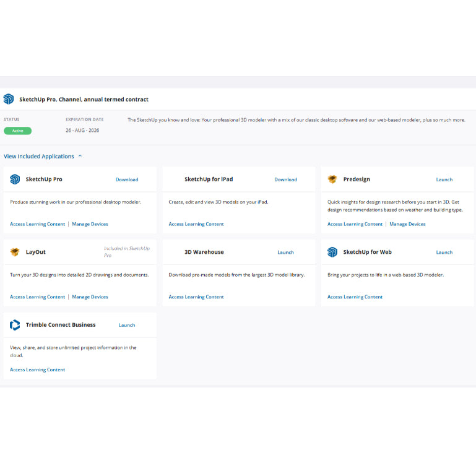Access Learning Content for 3D Warehouse
476x476 pixels.
pyautogui.click(x=196, y=297)
